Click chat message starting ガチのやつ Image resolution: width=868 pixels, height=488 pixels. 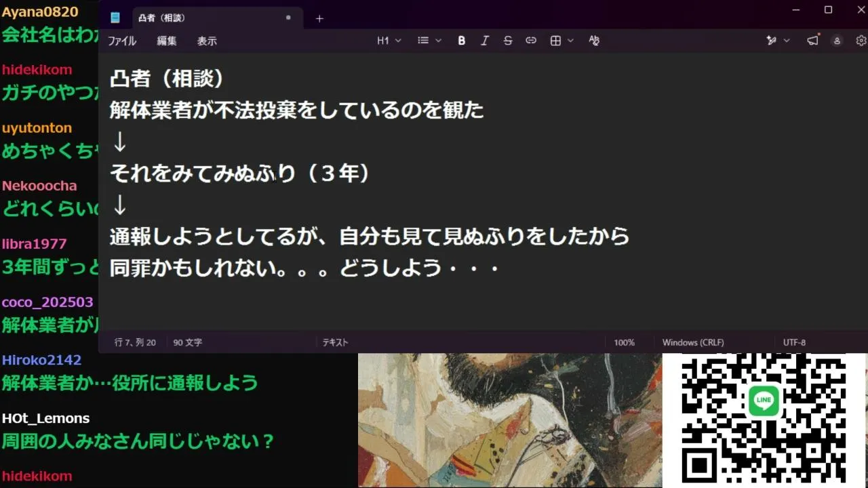(x=50, y=92)
